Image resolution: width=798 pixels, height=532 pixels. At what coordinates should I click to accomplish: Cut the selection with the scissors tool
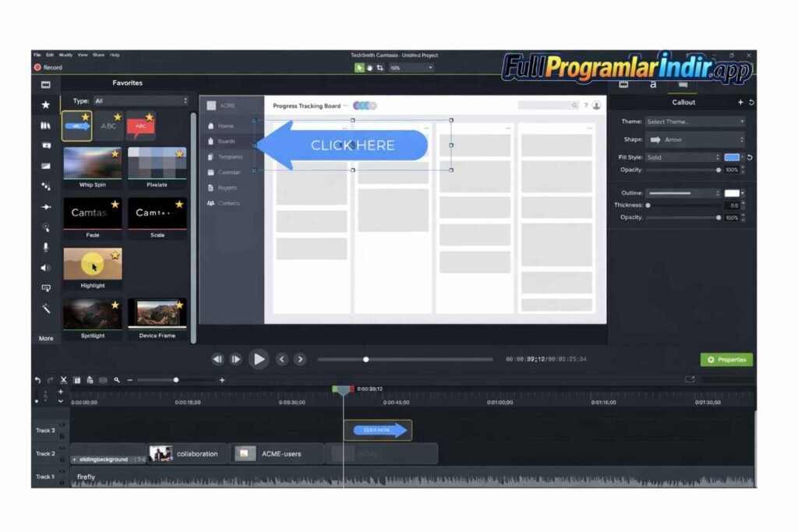coord(63,379)
